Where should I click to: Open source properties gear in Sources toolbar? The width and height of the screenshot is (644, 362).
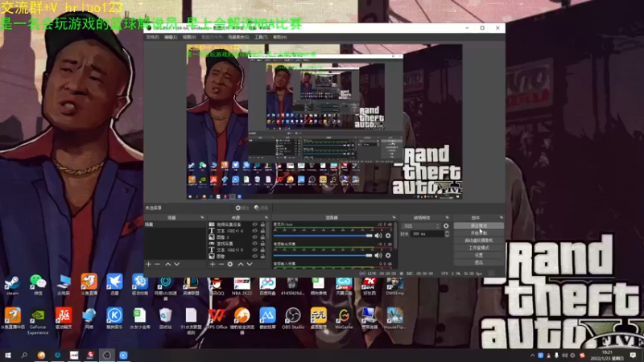pyautogui.click(x=230, y=265)
